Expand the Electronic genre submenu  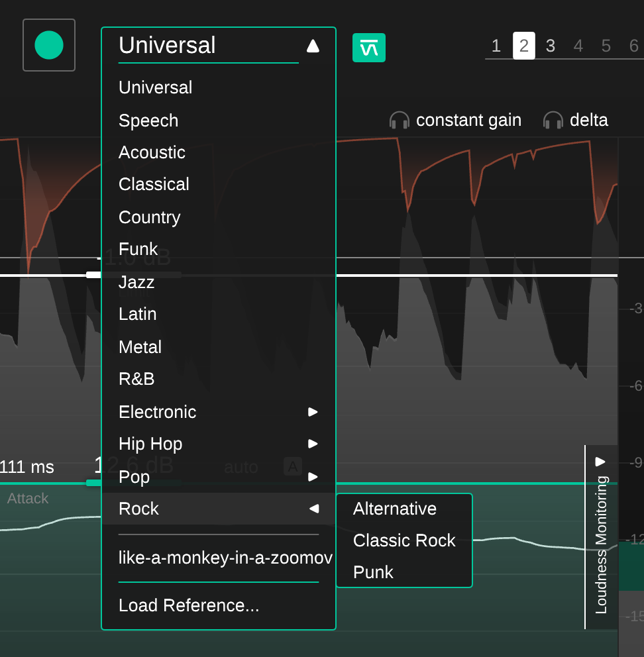[x=313, y=412]
